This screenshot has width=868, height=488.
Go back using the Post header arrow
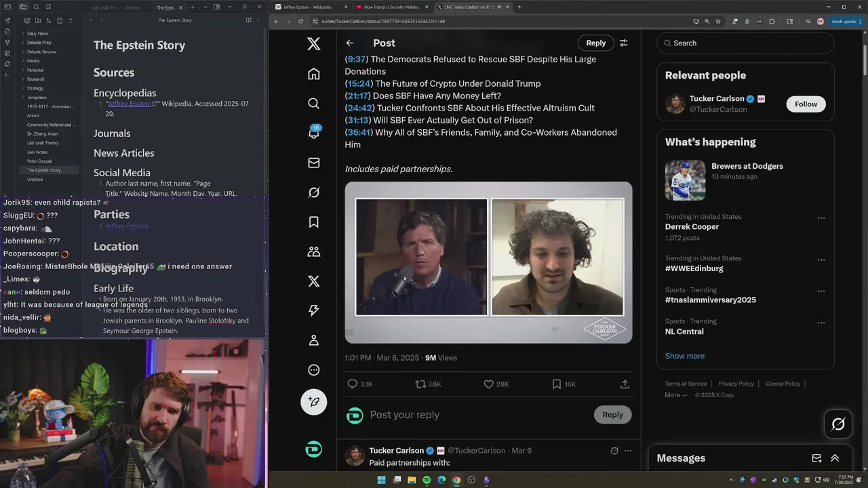click(350, 43)
